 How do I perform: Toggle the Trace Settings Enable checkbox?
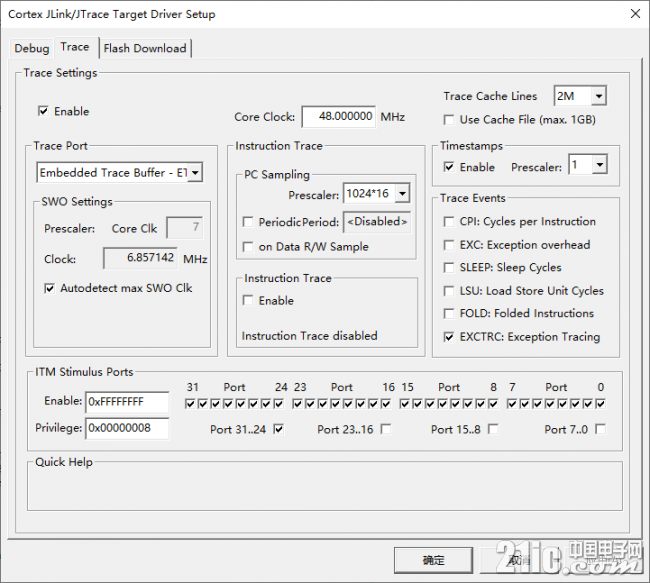[x=43, y=111]
